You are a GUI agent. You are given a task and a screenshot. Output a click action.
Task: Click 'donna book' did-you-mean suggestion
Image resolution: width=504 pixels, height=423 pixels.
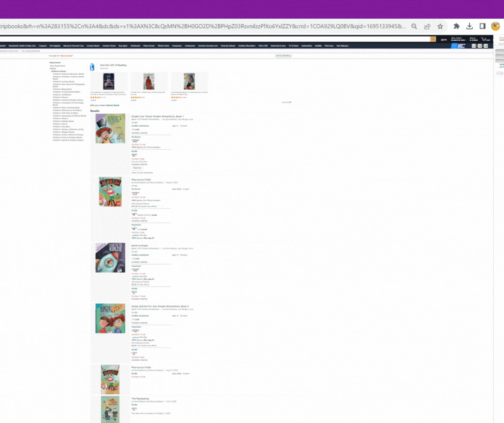point(113,105)
